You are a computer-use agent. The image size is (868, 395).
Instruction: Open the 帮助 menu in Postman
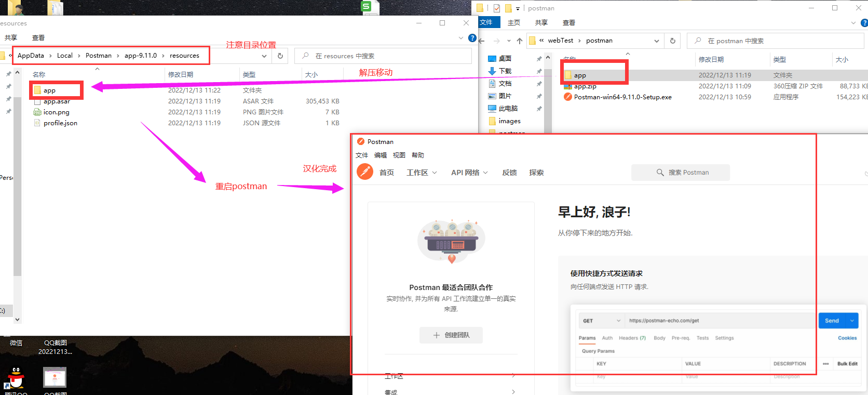pos(418,155)
